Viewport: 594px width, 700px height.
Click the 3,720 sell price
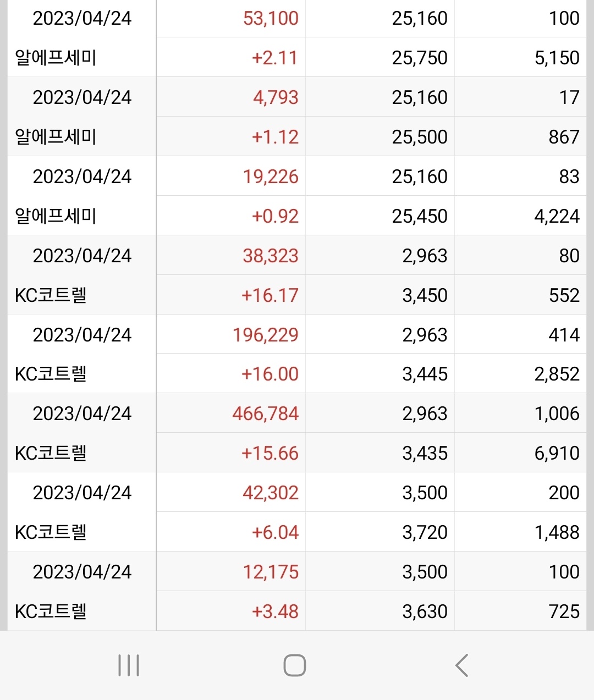point(425,532)
